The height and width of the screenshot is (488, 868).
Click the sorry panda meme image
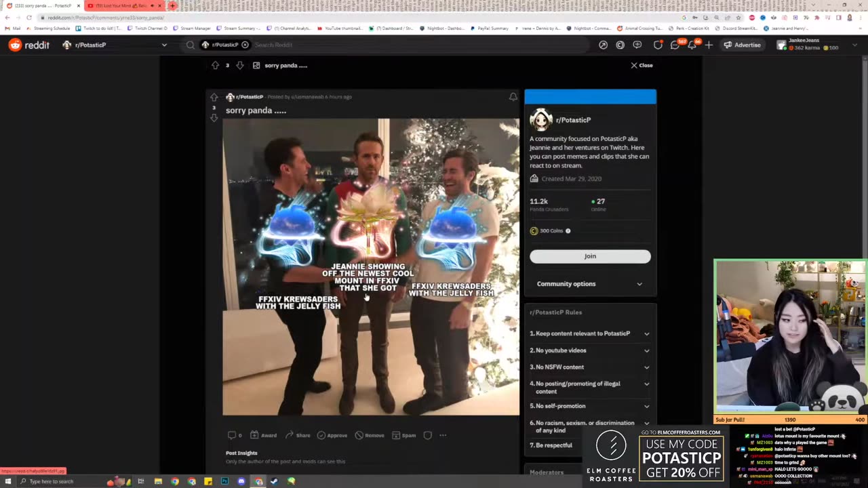pyautogui.click(x=371, y=266)
